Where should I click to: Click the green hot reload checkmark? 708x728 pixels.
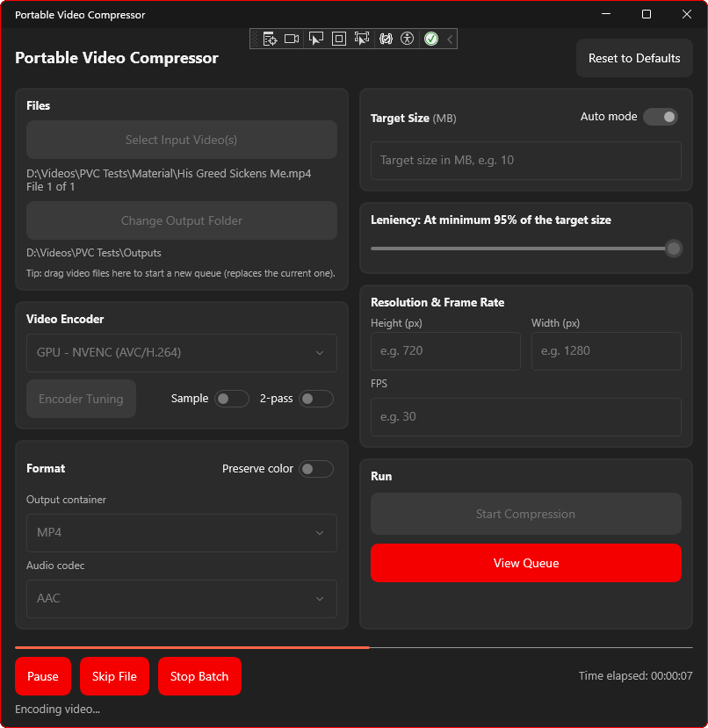(x=431, y=39)
